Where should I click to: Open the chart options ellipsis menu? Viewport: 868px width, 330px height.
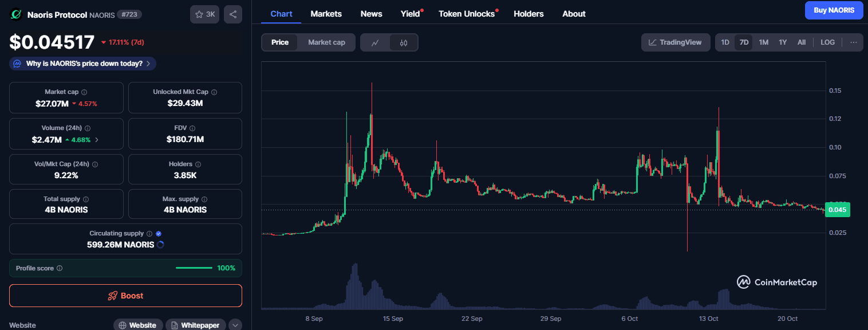point(853,42)
